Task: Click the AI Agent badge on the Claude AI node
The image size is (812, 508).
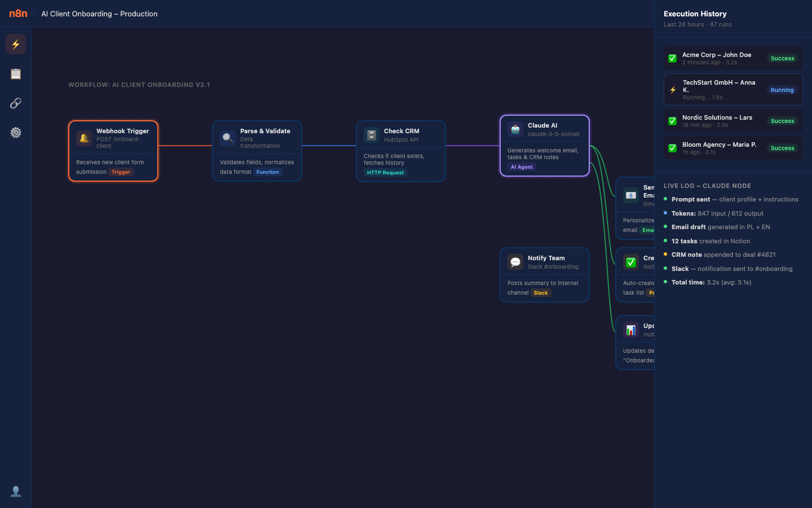Action: pos(522,167)
